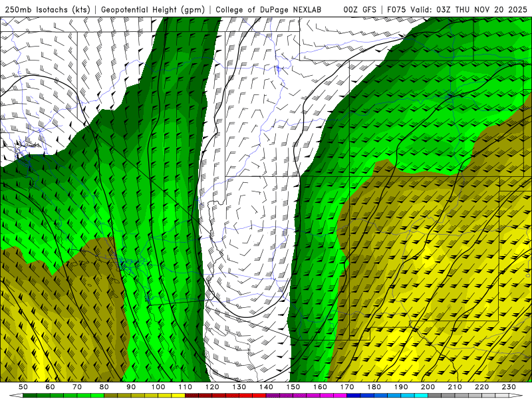
Task: Click 'F075 Valid: 03Z THU NOV 20 2025' text
Action: click(x=457, y=9)
